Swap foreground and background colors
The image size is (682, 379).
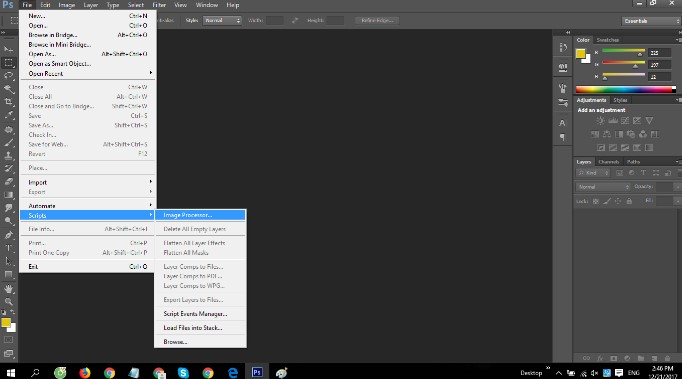(x=13, y=312)
